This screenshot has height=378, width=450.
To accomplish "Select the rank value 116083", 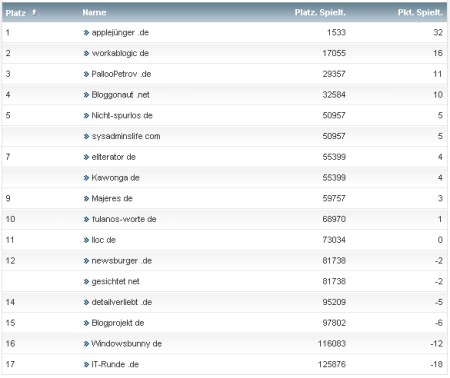I will [332, 344].
